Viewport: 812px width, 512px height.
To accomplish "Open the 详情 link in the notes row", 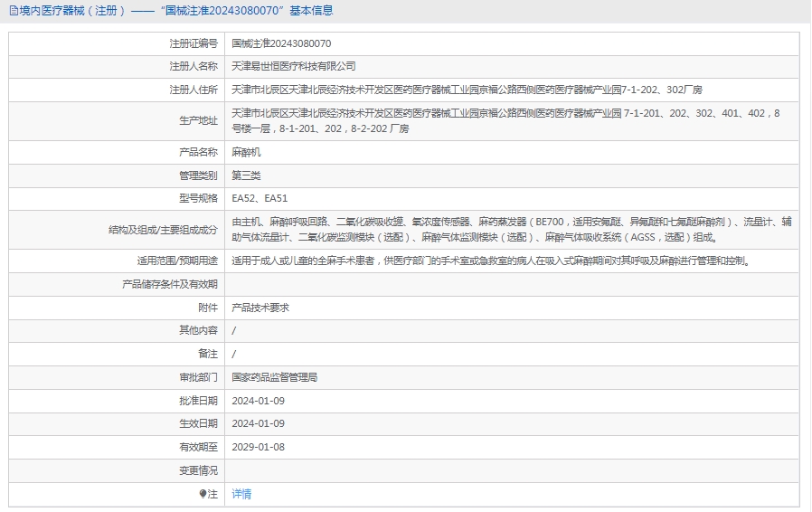I will [x=241, y=494].
